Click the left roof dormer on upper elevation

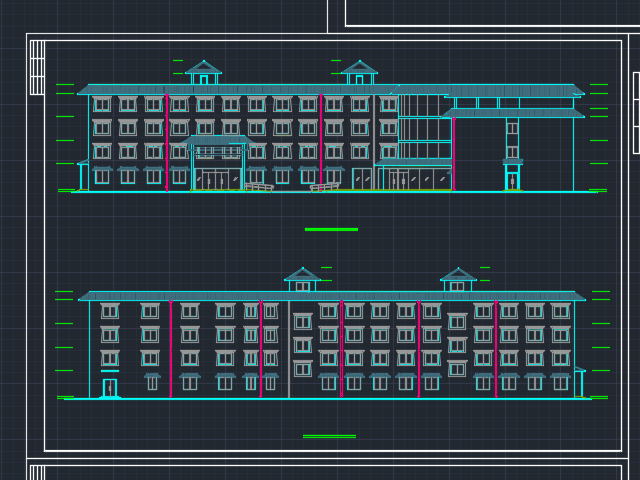pos(203,73)
